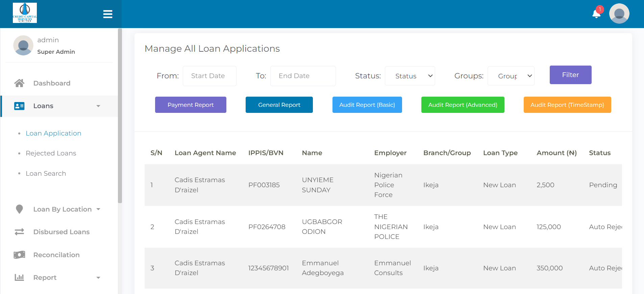Viewport: 644px width, 294px height.
Task: Click the Audit Report (TimeStamp) button
Action: (567, 105)
